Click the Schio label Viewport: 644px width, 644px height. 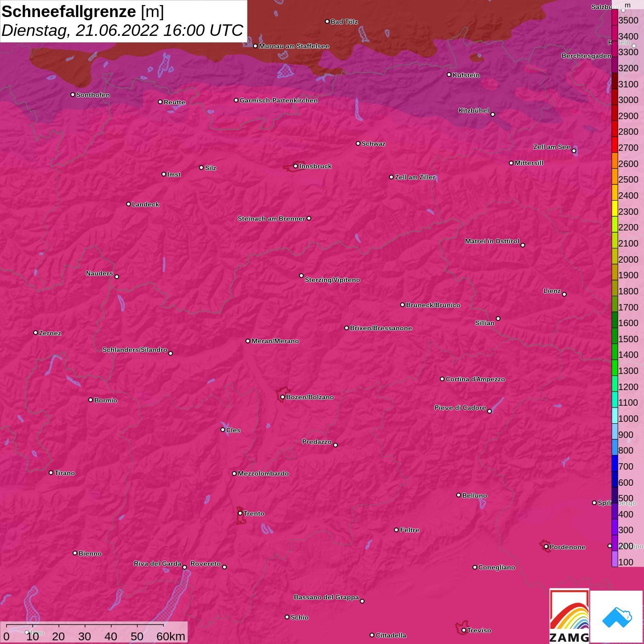299,617
